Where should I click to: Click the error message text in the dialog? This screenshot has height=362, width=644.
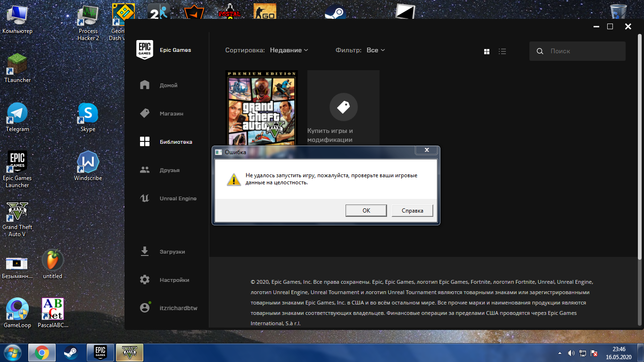(331, 179)
